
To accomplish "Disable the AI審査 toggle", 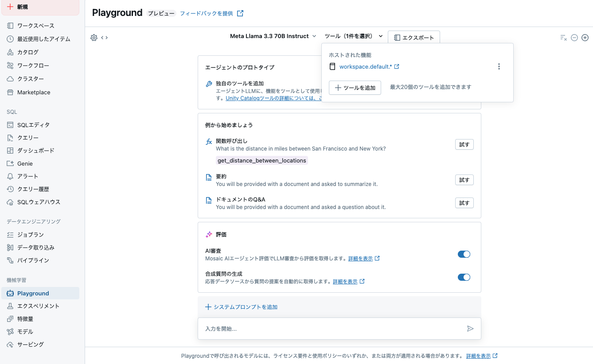I will click(464, 254).
